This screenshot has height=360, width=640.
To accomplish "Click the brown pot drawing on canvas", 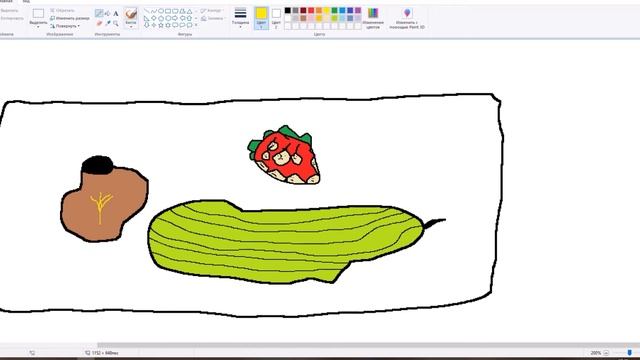I will 104,199.
